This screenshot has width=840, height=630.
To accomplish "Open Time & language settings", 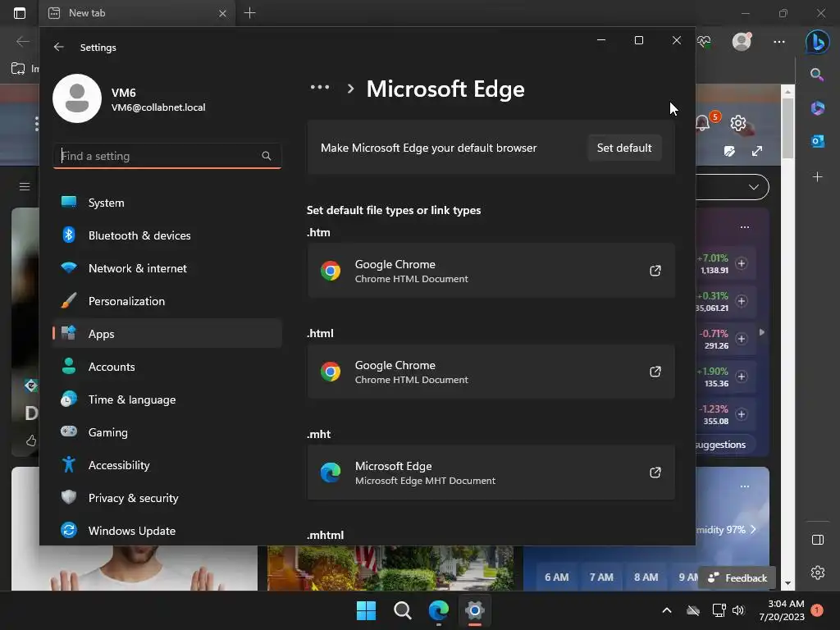I will (167, 399).
